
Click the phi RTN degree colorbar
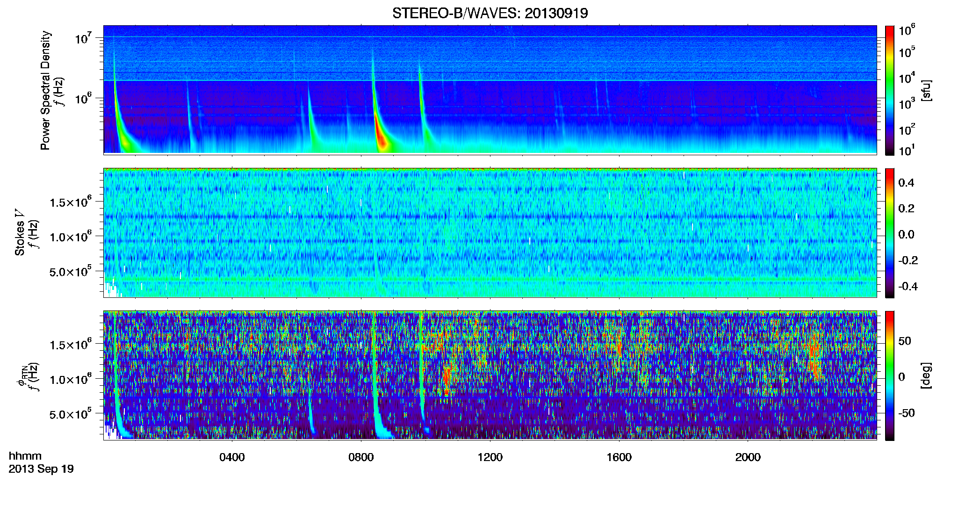point(890,375)
